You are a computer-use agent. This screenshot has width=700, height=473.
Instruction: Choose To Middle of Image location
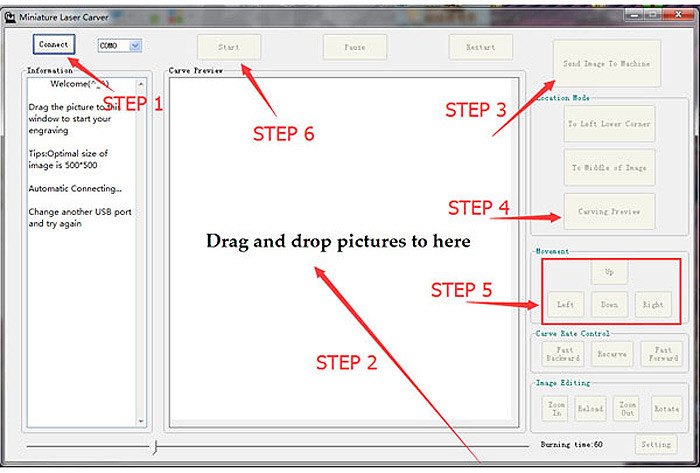tap(609, 168)
